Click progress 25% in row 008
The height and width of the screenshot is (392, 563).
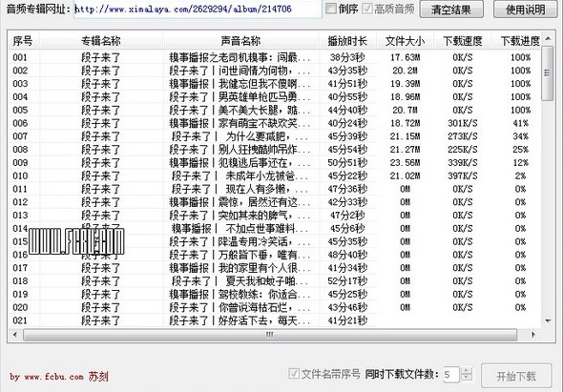[x=520, y=150]
